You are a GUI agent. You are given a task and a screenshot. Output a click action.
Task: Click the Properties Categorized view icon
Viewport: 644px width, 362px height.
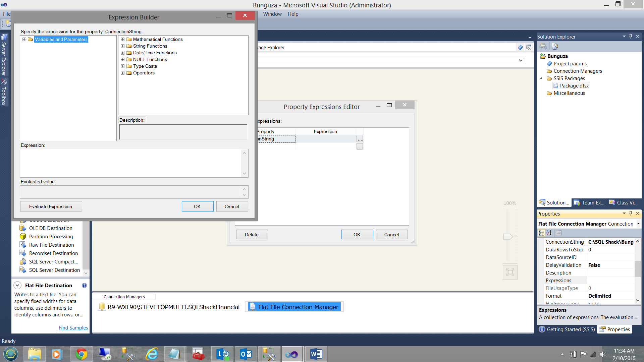541,233
